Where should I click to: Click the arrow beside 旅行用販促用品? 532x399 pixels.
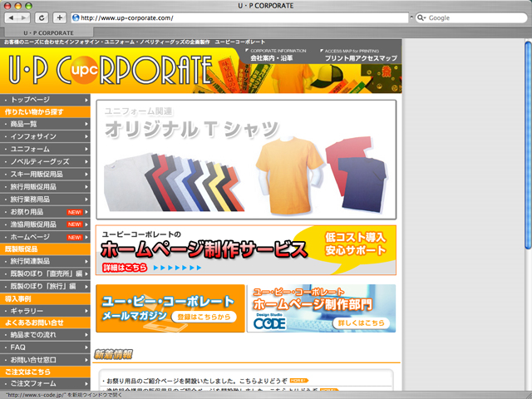pyautogui.click(x=86, y=187)
